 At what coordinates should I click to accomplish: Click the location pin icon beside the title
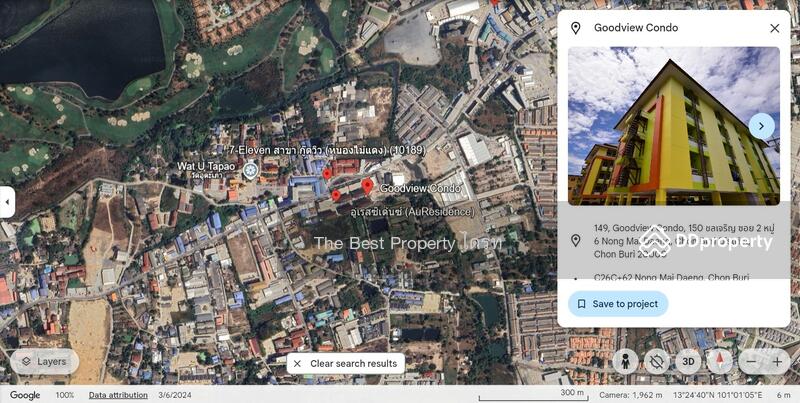point(576,29)
